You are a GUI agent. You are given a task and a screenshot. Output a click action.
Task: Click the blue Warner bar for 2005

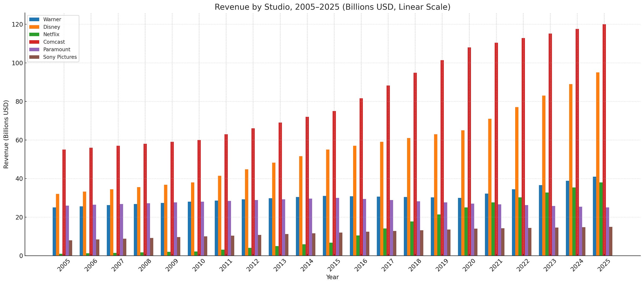point(54,231)
